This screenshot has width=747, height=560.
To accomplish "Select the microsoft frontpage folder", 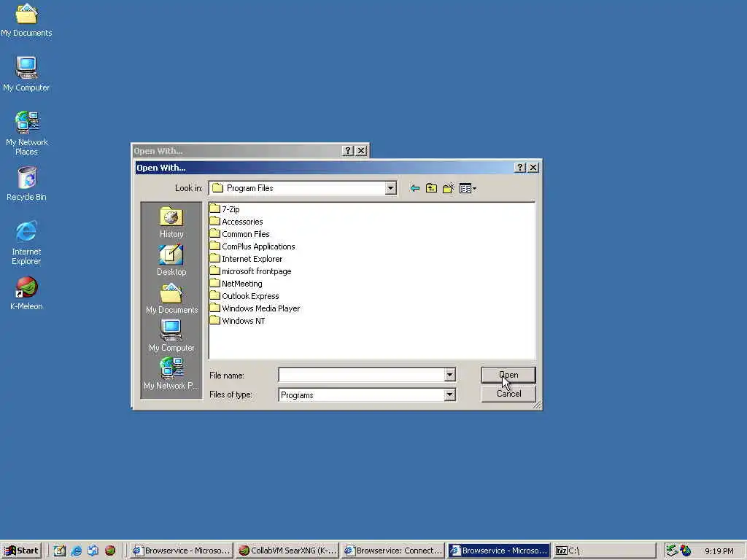I will (x=251, y=271).
